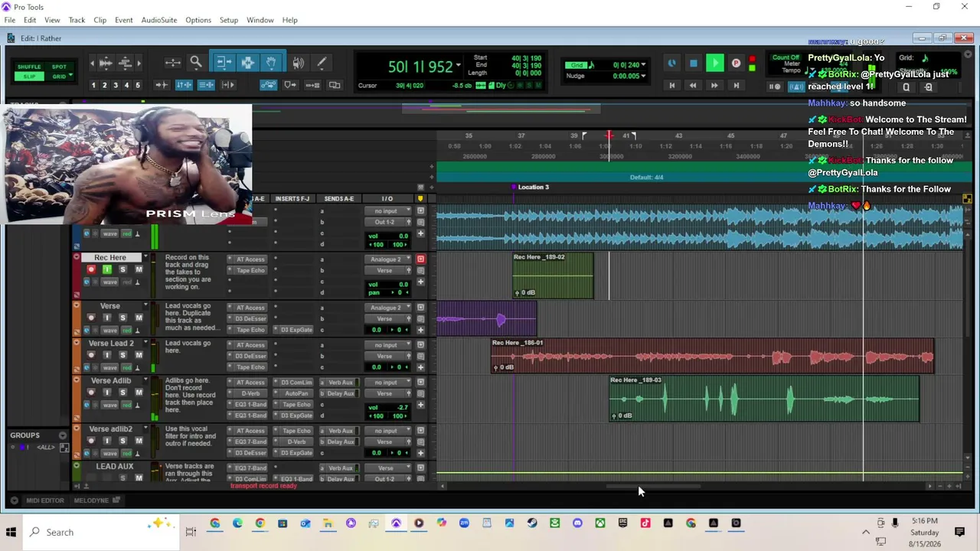Click the Fast Forward transport button
This screenshot has width=980, height=551.
714,86
